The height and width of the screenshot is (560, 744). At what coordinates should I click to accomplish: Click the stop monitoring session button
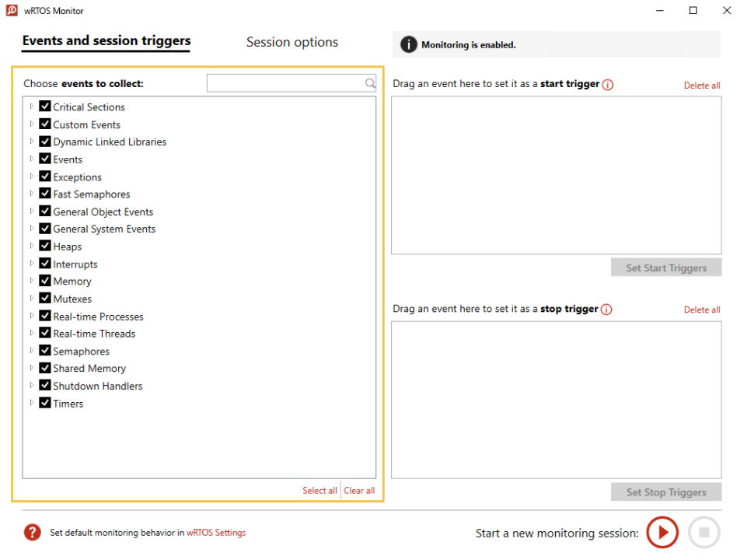(x=704, y=533)
